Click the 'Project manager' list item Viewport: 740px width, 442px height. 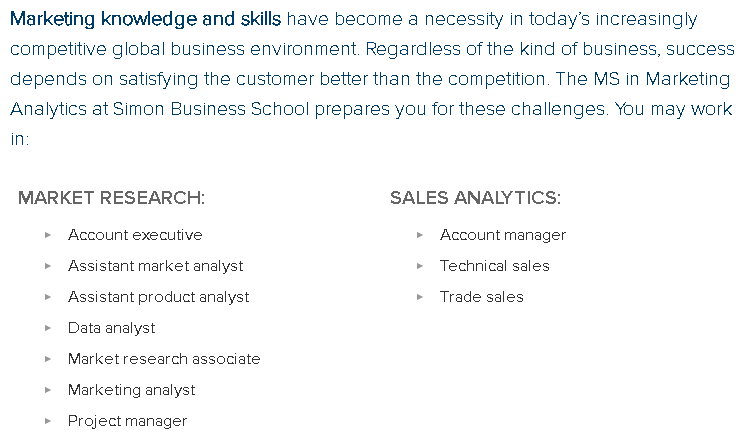click(x=127, y=421)
